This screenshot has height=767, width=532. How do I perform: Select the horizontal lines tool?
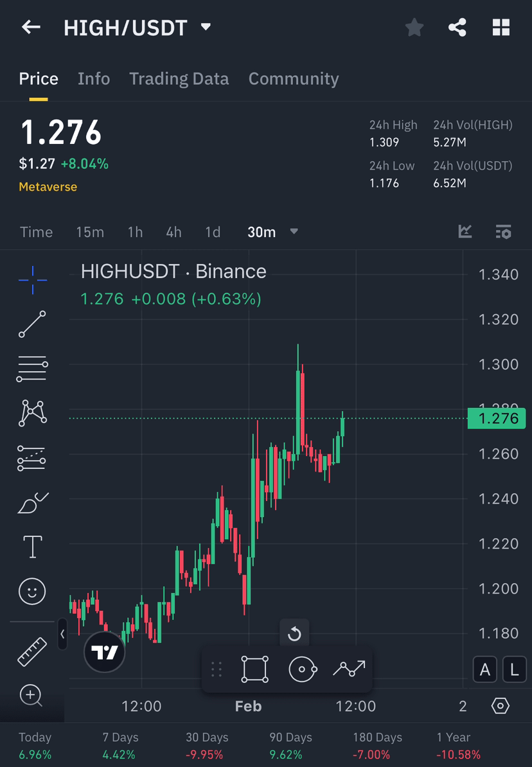point(32,369)
